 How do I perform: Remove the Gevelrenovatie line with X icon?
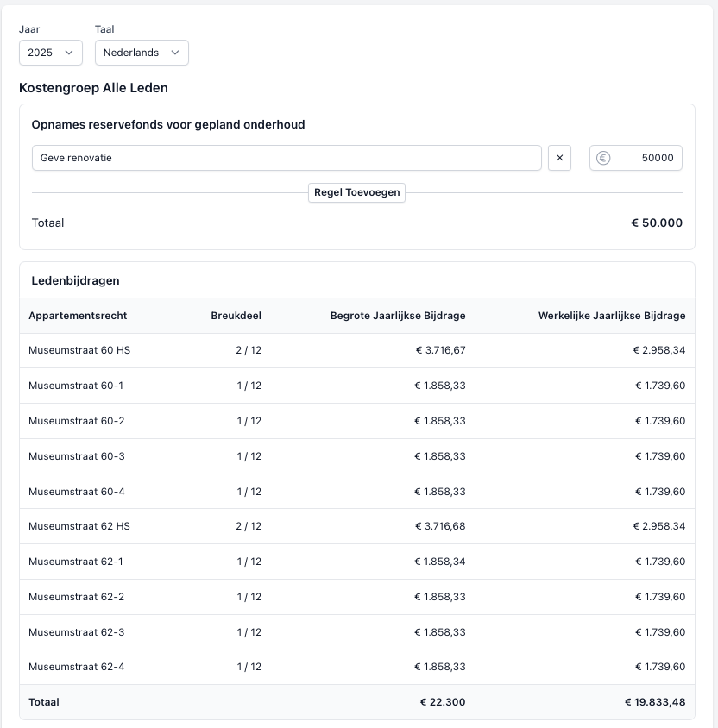tap(559, 158)
